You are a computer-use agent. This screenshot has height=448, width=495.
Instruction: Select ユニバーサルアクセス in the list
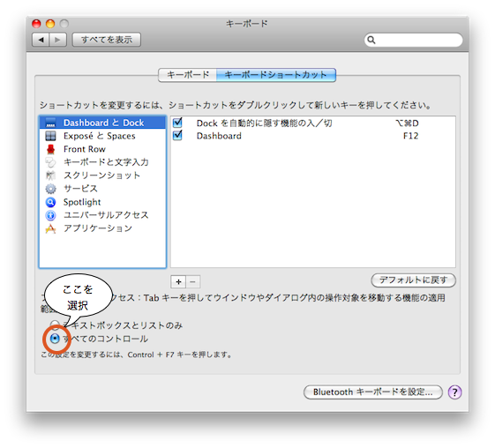(102, 215)
